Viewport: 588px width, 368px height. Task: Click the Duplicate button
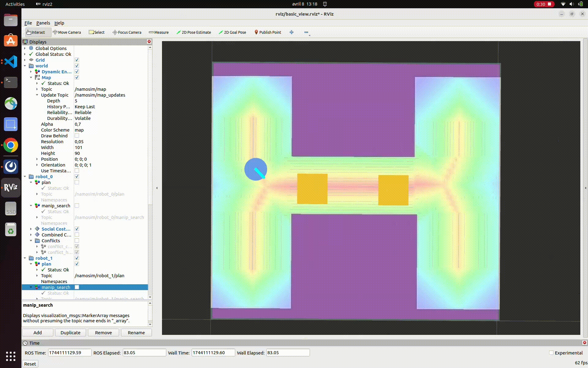pyautogui.click(x=70, y=332)
